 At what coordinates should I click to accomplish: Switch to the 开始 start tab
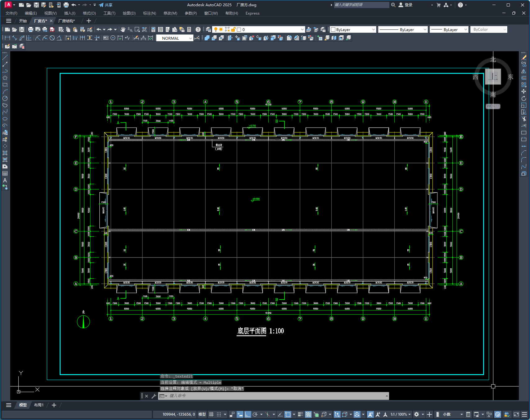23,21
